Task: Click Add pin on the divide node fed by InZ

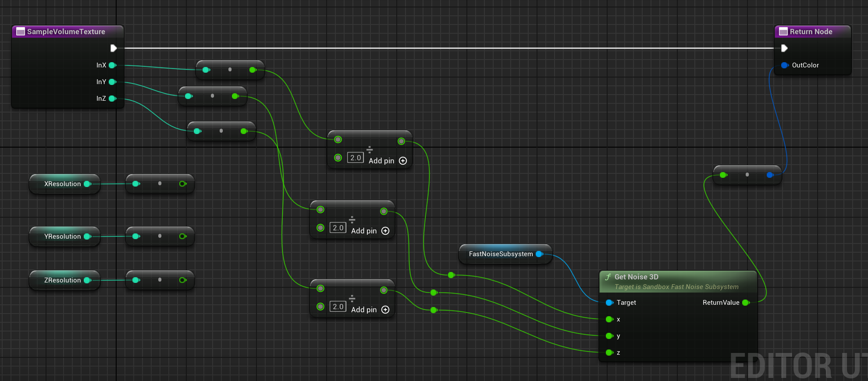Action: pos(370,310)
